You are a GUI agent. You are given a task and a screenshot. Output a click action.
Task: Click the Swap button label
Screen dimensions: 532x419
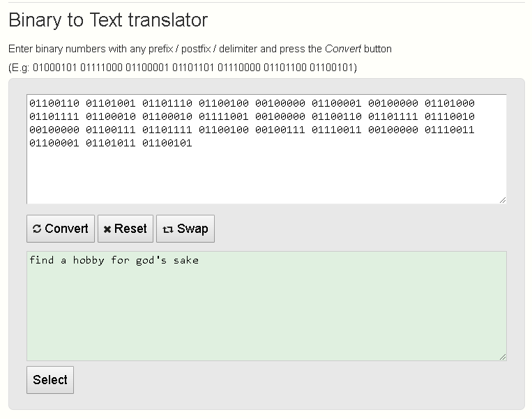192,229
